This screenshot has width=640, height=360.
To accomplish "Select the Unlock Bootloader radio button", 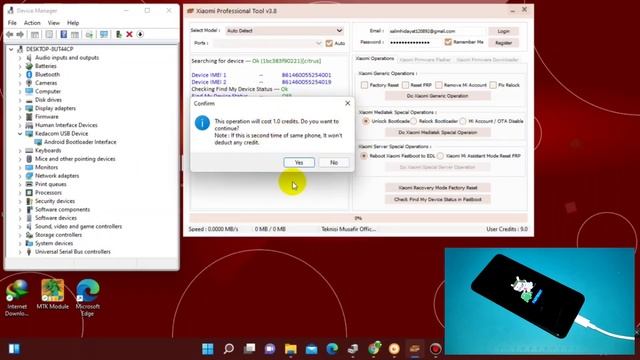I will (x=365, y=121).
